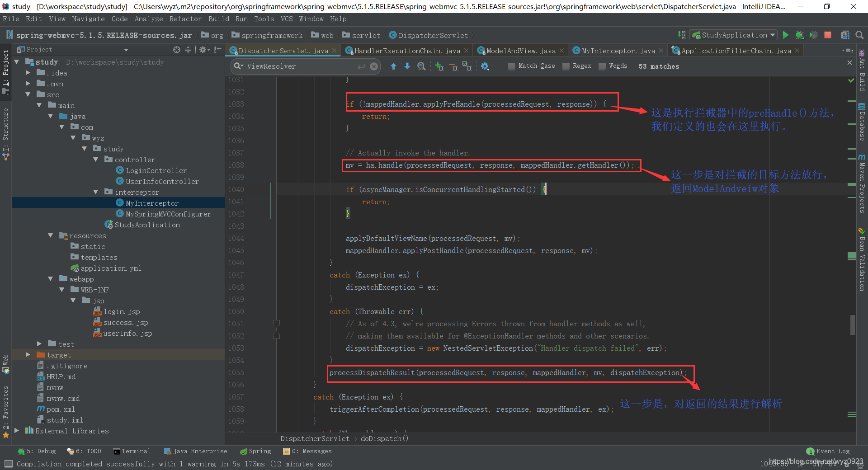Click doDispatch() in the bottom breadcrumb
The image size is (868, 470).
[x=384, y=438]
